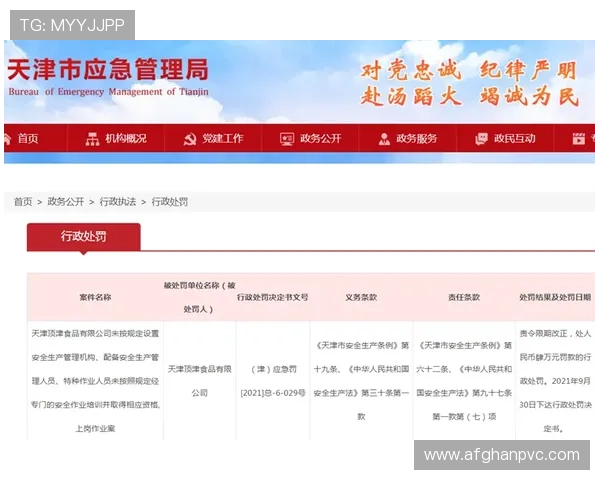
Task: Click the 被处罚单位名称 column header
Action: click(199, 297)
